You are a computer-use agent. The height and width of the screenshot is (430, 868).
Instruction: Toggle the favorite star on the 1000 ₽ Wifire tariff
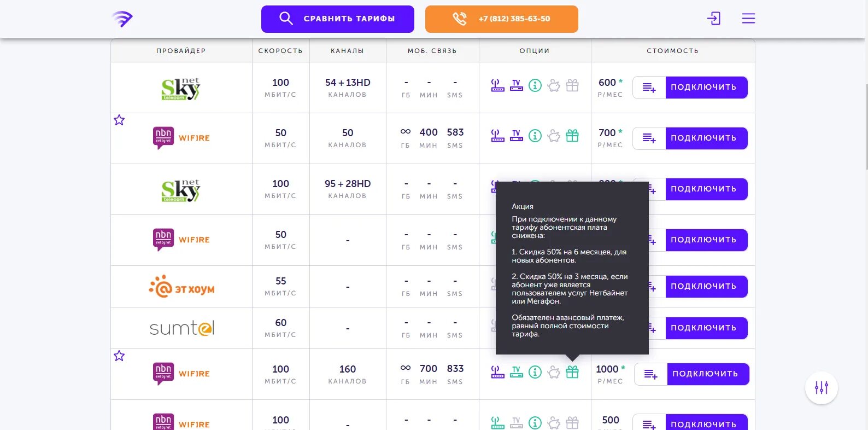119,356
